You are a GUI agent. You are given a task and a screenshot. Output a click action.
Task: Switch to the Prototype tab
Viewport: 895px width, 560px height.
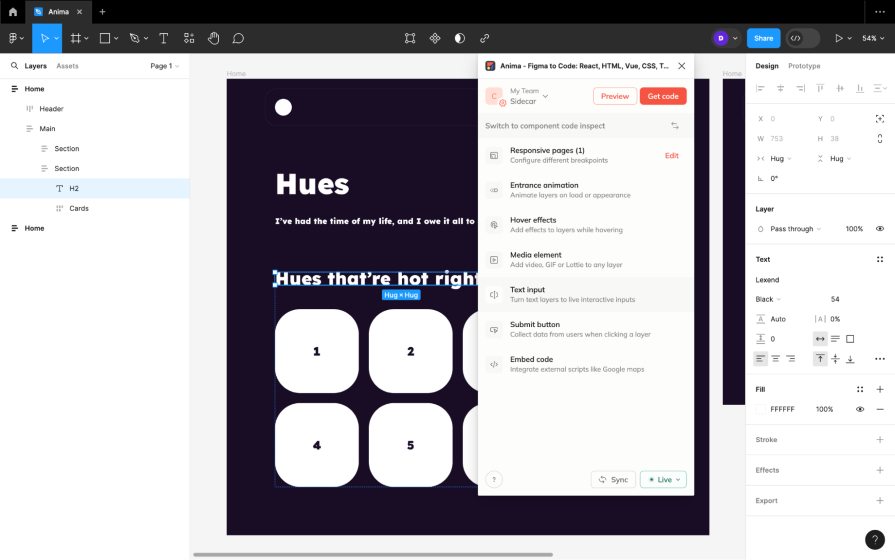pos(804,66)
